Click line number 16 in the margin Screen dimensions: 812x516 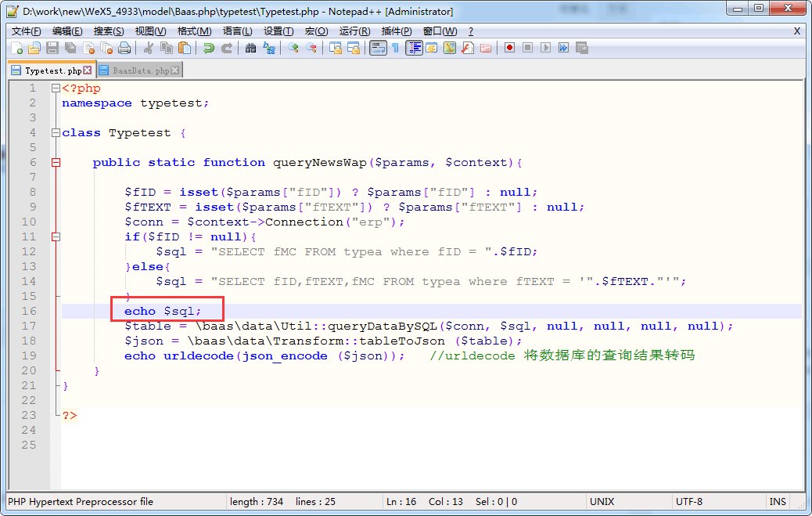click(29, 311)
